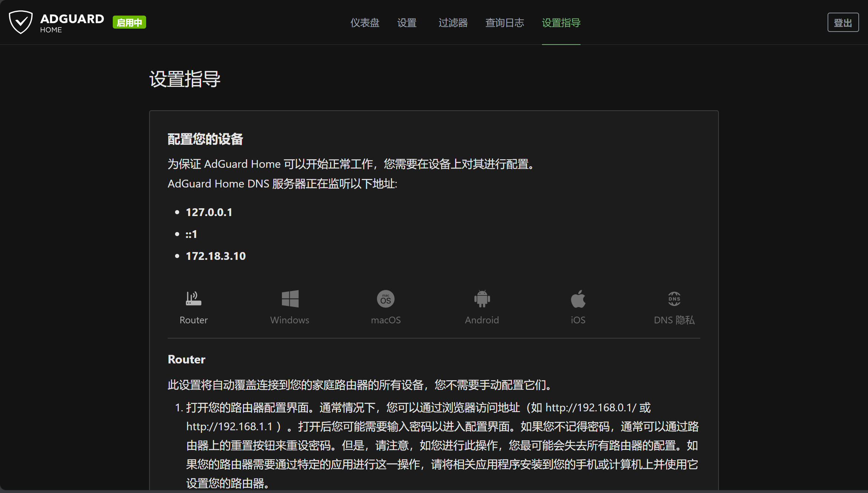
Task: Switch to the Router label tab
Action: coord(194,320)
